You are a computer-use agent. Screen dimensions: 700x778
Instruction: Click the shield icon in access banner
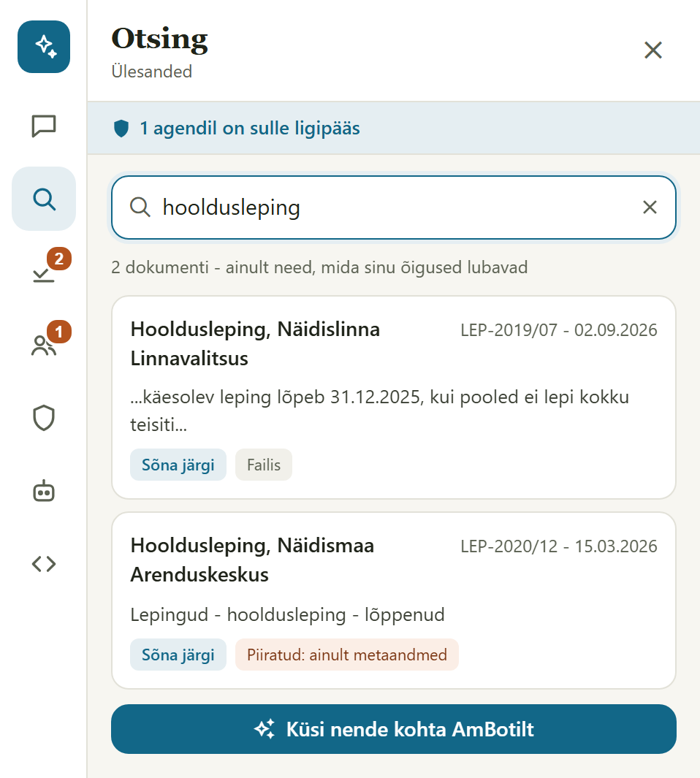click(x=121, y=128)
